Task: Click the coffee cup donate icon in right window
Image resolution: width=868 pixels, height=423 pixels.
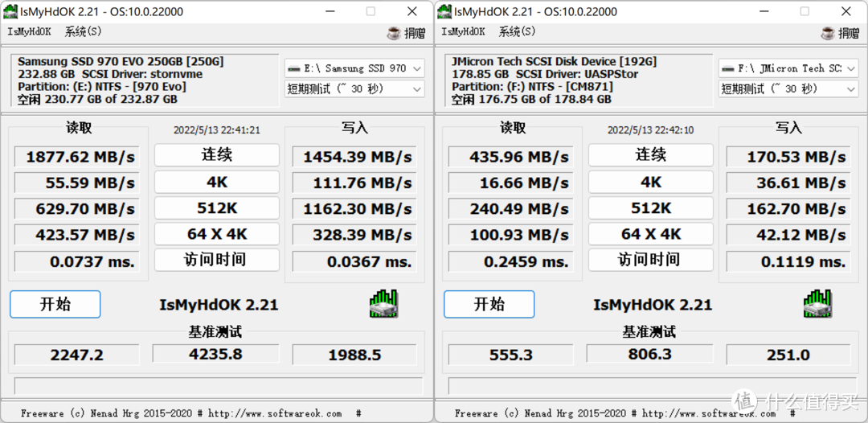Action: pos(828,33)
